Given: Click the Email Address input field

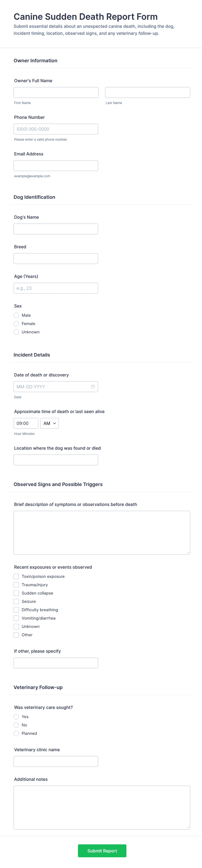Looking at the screenshot, I should click(56, 165).
